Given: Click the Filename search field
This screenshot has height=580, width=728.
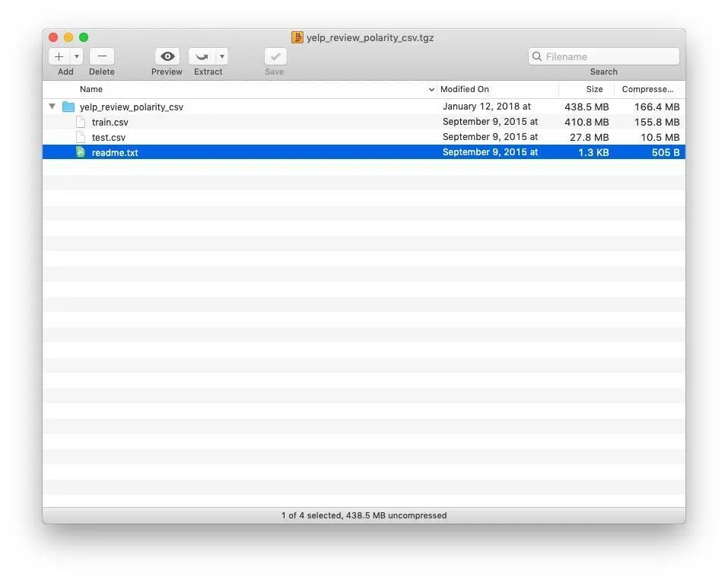Looking at the screenshot, I should click(603, 56).
